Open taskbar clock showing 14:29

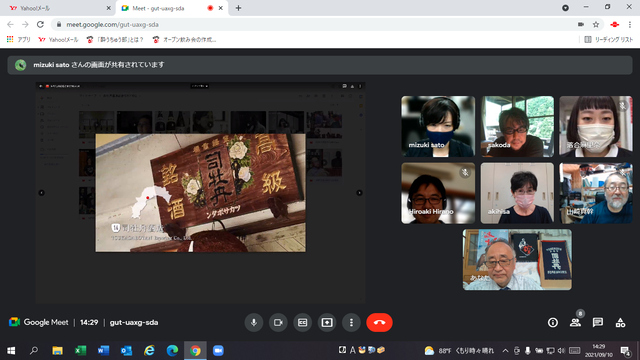point(599,351)
